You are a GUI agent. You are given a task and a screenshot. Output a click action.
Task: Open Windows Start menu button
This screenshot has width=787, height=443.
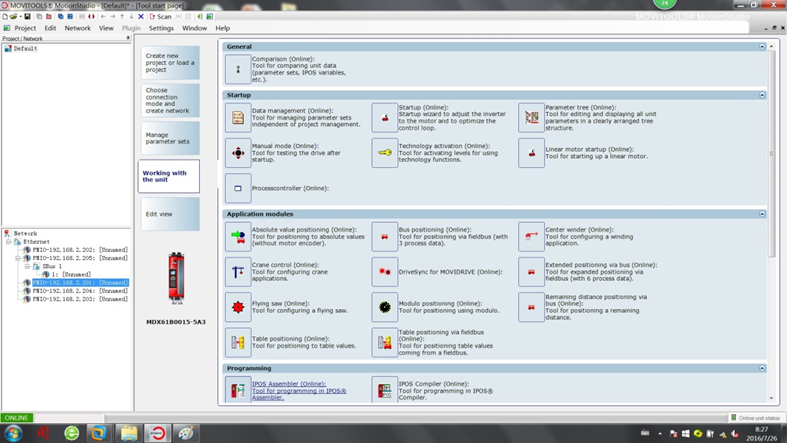tap(13, 433)
